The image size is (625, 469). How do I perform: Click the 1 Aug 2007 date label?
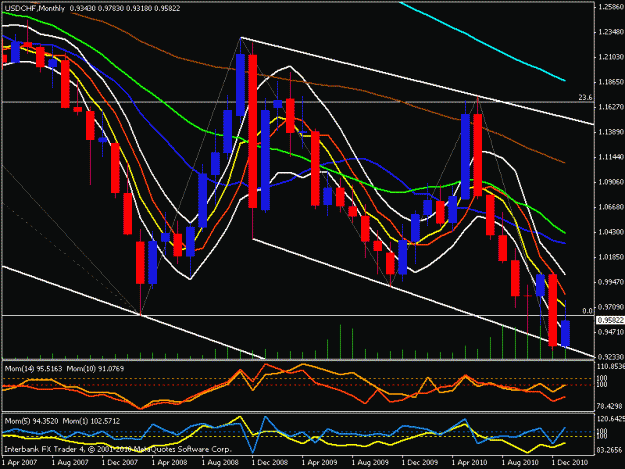click(70, 463)
